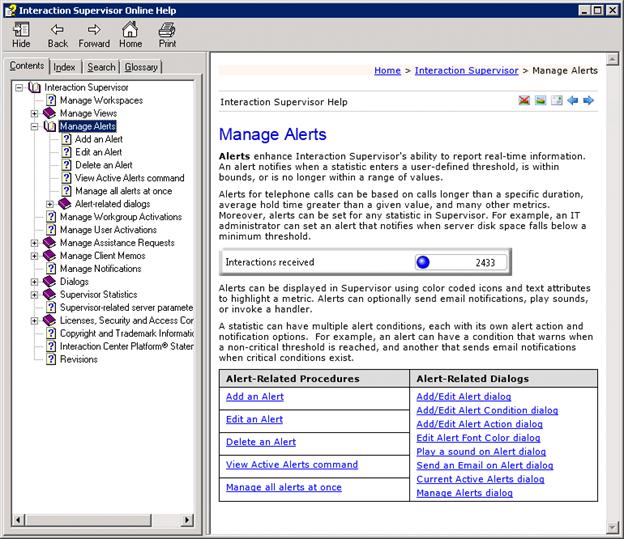Click the blue previous-topic arrow icon
The height and width of the screenshot is (539, 624).
point(573,101)
